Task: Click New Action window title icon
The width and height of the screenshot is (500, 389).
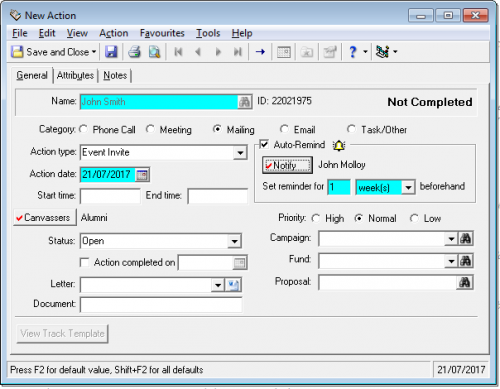Action: [x=15, y=15]
